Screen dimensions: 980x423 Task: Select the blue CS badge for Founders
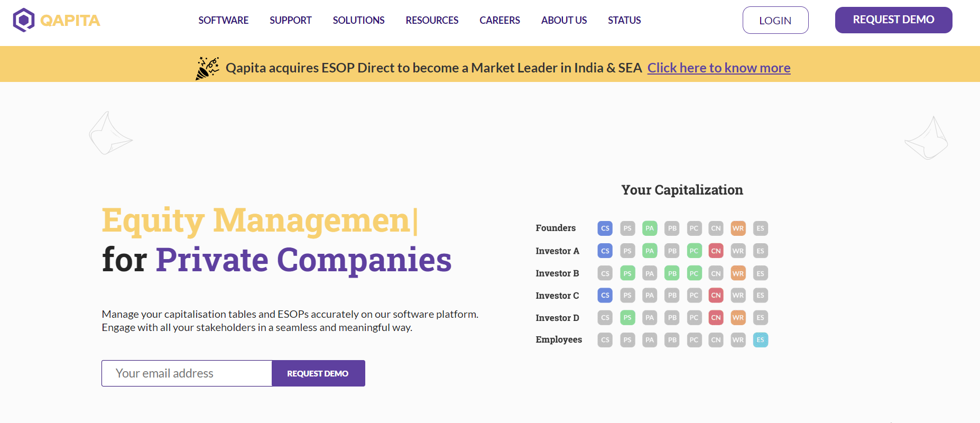coord(605,228)
